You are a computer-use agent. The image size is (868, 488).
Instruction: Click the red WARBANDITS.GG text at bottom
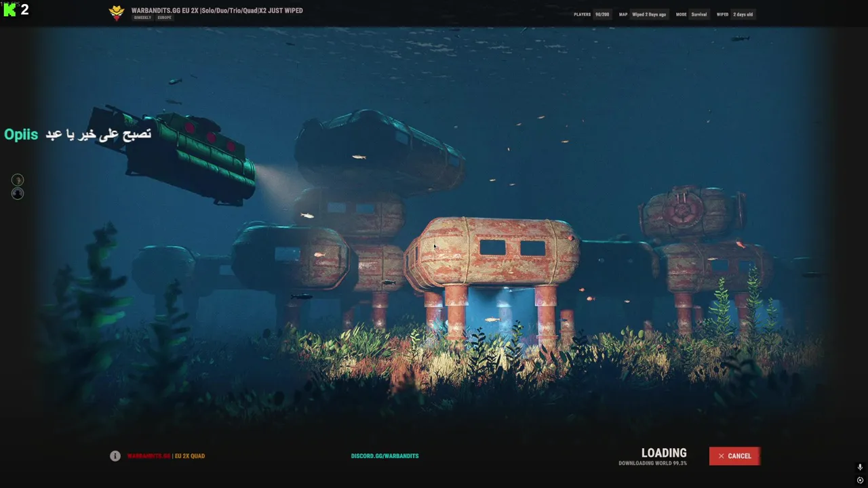pyautogui.click(x=149, y=456)
